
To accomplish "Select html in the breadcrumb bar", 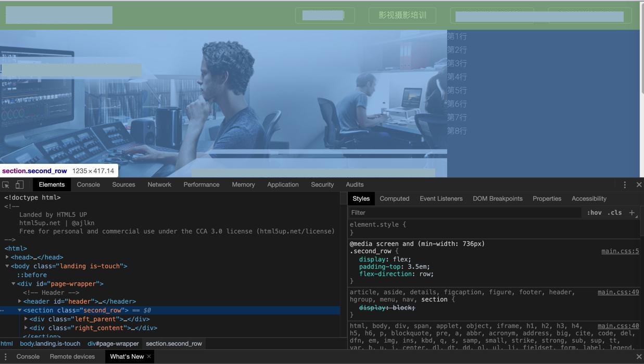I will tap(7, 344).
